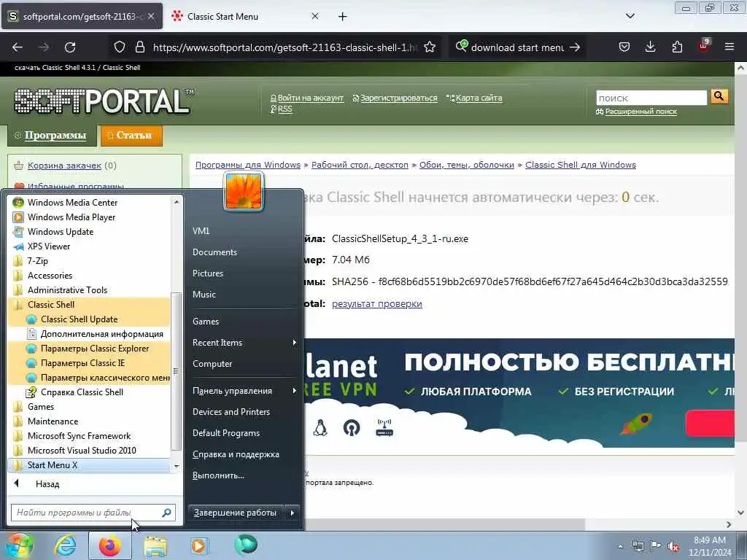The height and width of the screenshot is (560, 747).
Task: Open a new tab with the plus icon
Action: 343,17
